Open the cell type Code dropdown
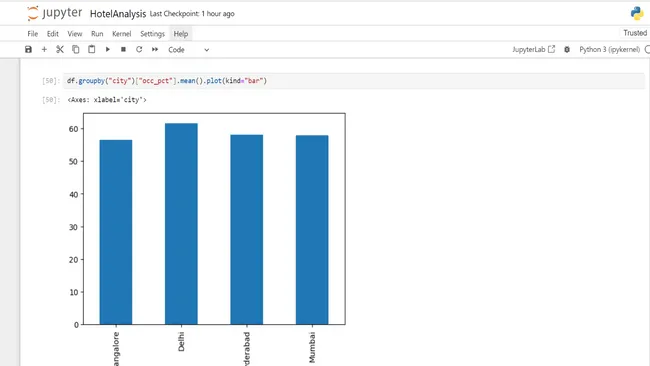 pos(188,50)
